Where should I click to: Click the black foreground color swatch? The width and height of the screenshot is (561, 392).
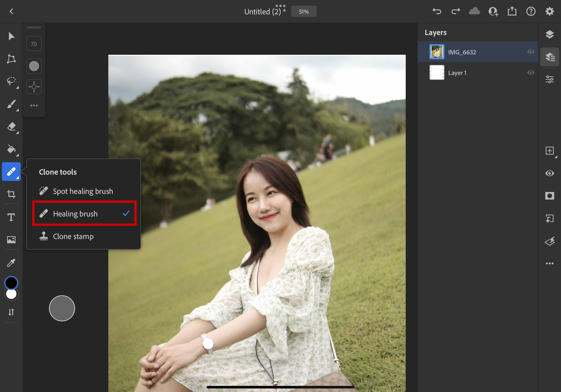tap(11, 283)
